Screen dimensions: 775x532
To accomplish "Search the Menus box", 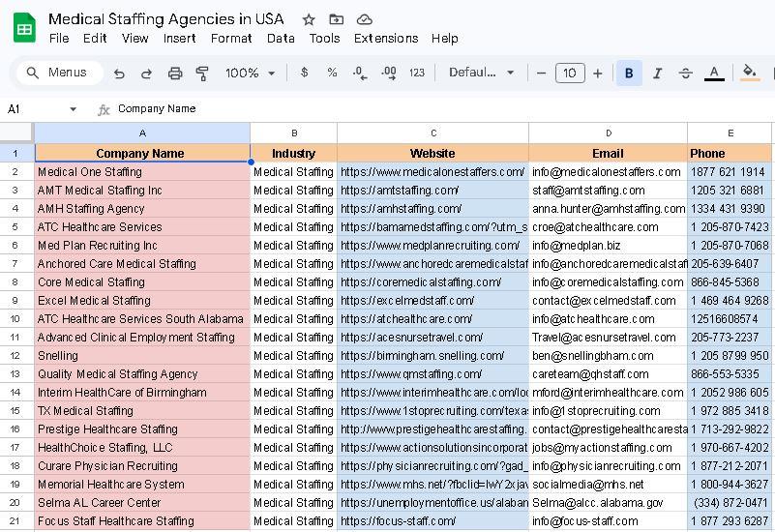I will tap(59, 73).
